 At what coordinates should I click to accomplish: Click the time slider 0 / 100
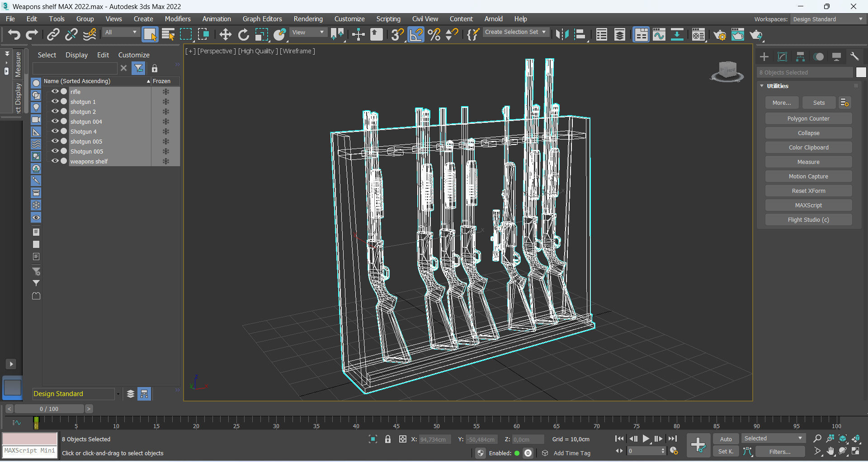click(49, 409)
